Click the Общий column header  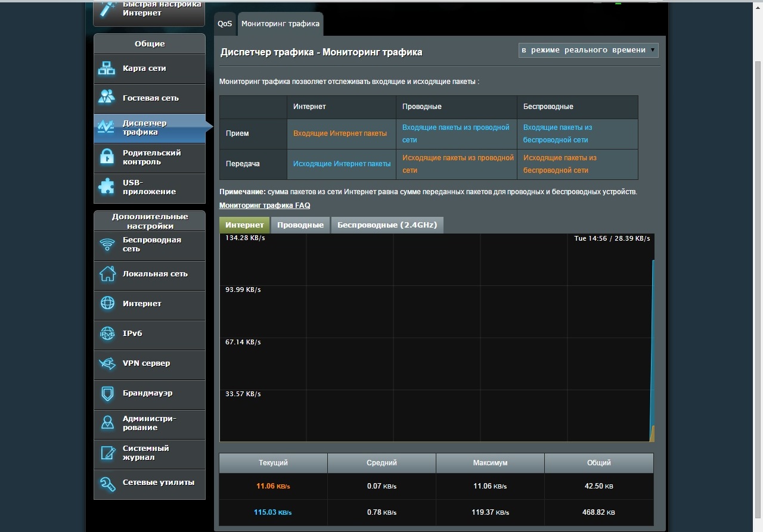[598, 463]
